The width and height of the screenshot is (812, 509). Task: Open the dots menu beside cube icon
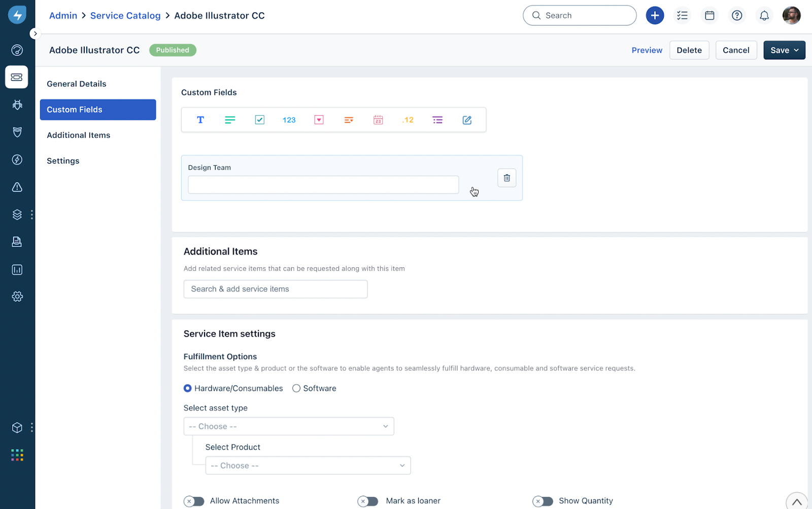[x=32, y=428]
